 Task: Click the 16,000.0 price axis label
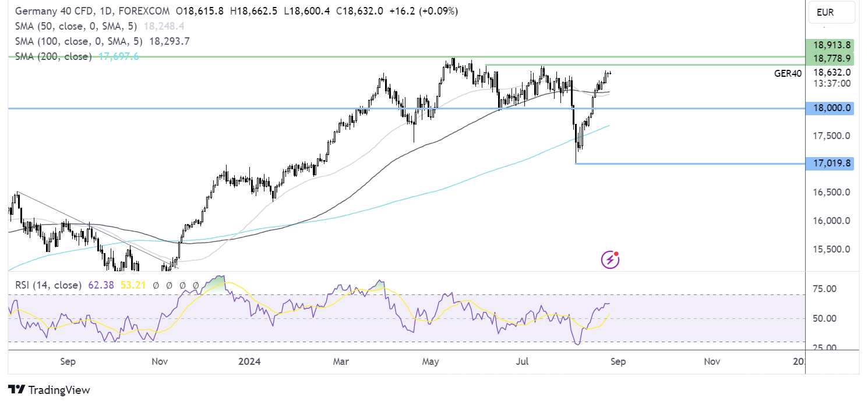pyautogui.click(x=831, y=221)
